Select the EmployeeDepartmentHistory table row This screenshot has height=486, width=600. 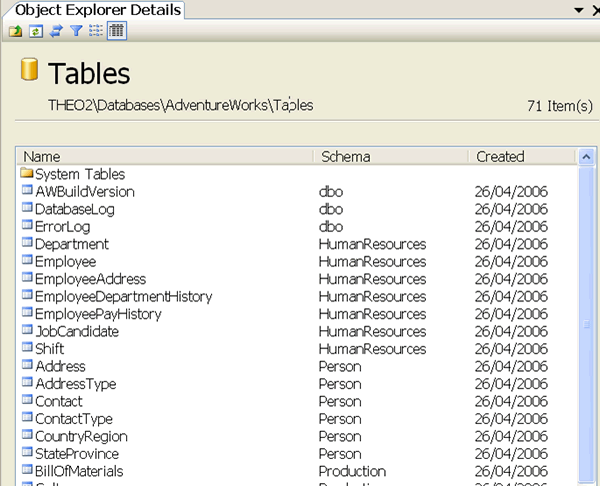297,297
